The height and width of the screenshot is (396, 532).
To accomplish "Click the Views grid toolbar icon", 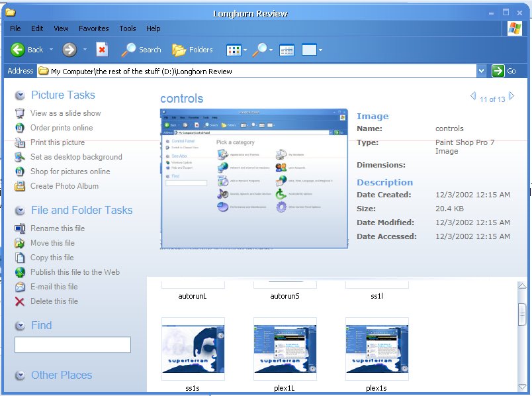I will pyautogui.click(x=234, y=50).
